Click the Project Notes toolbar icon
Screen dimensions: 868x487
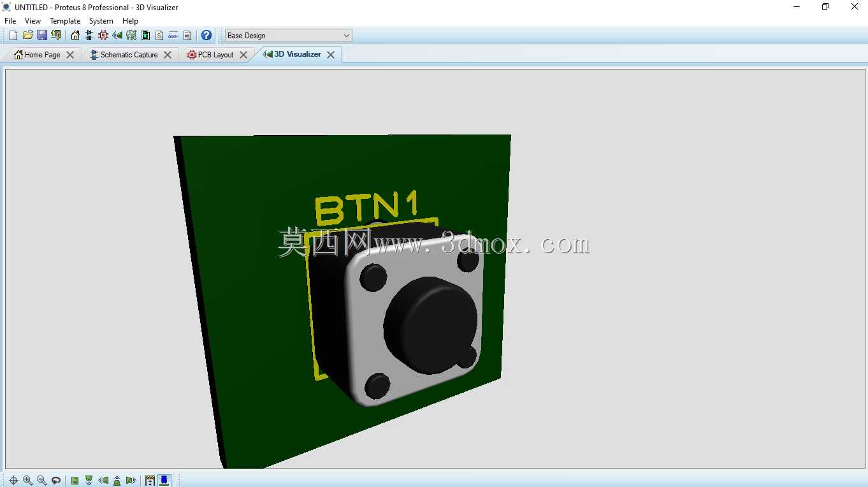(x=187, y=35)
